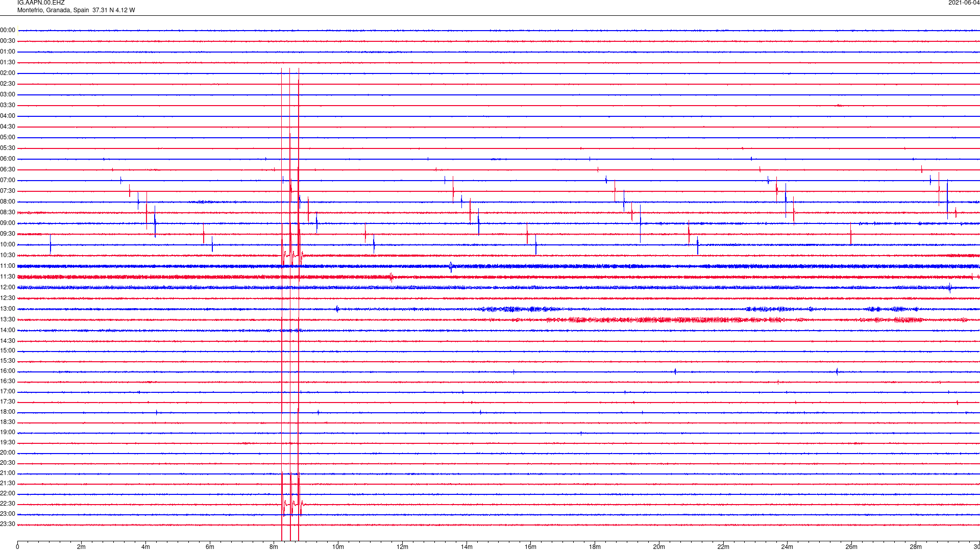Select the 23:30 time row label
Image resolution: width=980 pixels, height=551 pixels.
click(8, 524)
